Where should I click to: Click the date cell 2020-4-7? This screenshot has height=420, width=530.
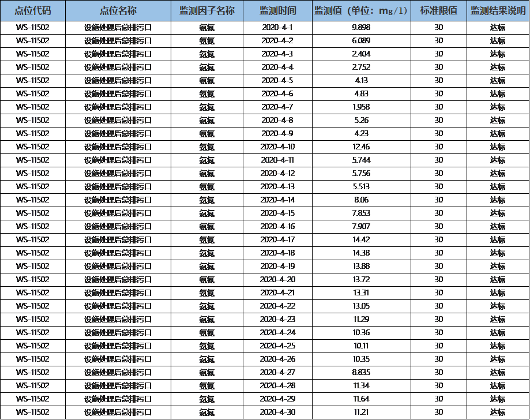(x=277, y=107)
